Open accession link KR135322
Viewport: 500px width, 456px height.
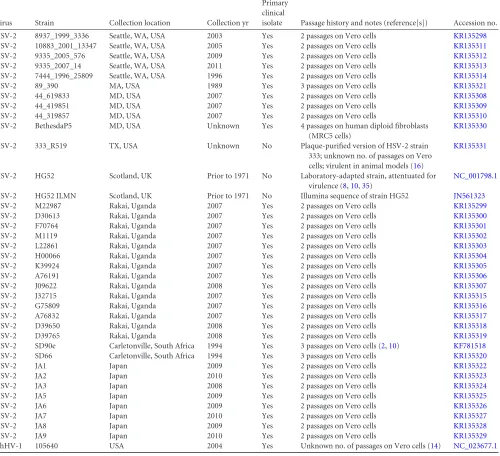[470, 366]
